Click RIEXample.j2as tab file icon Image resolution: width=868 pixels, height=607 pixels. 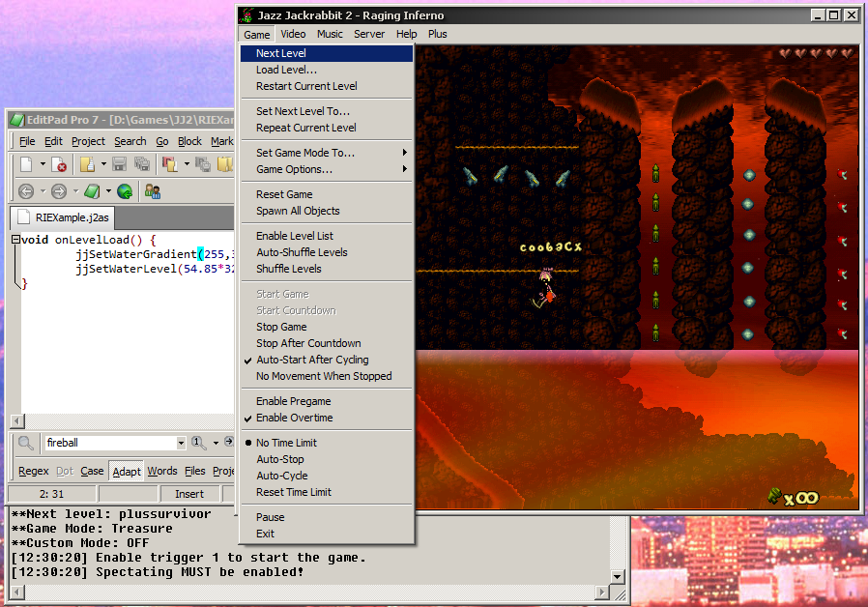click(24, 217)
